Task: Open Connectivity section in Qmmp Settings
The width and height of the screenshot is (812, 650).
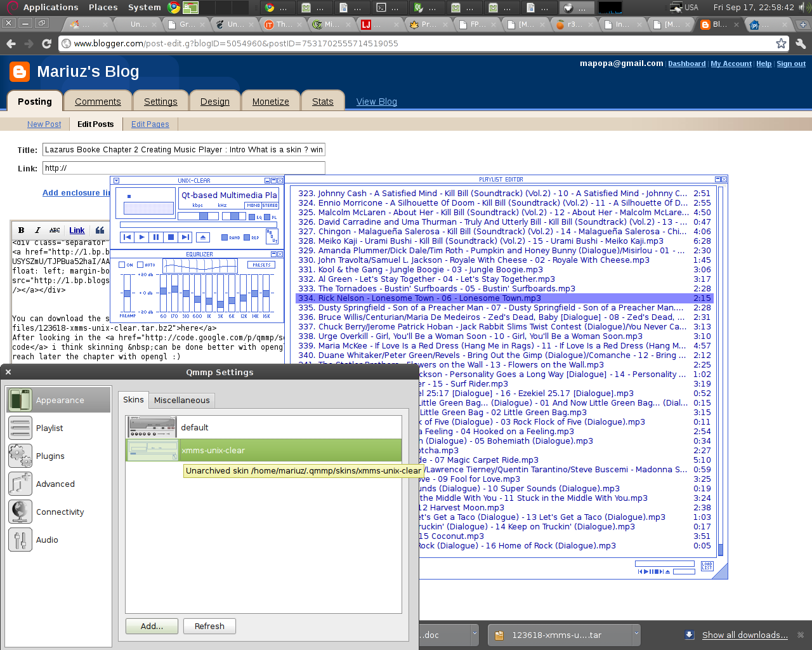Action: pos(58,512)
